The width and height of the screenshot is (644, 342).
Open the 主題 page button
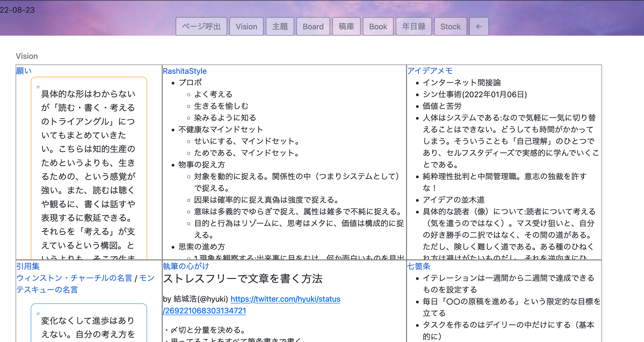pos(280,26)
